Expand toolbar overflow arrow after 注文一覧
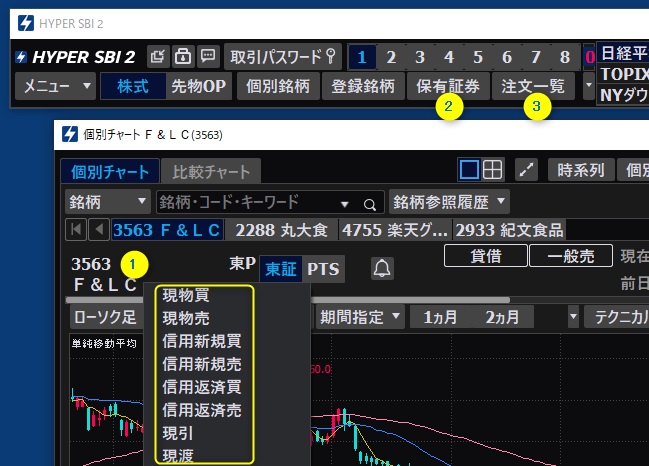The height and width of the screenshot is (466, 649). 588,86
